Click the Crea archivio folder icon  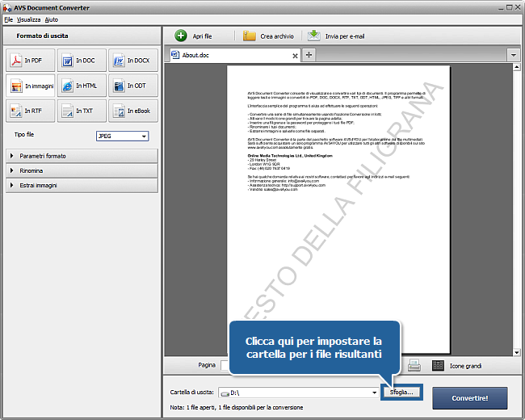click(249, 36)
